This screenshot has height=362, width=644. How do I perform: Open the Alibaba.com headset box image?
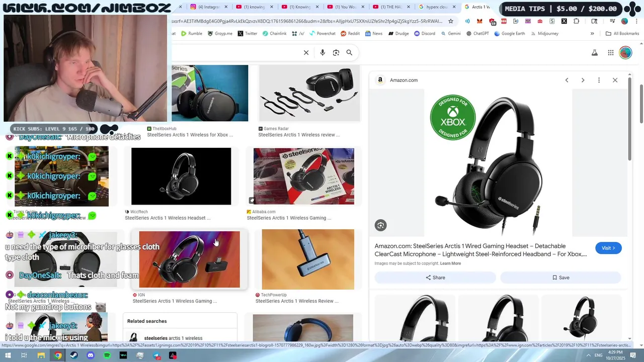click(304, 176)
